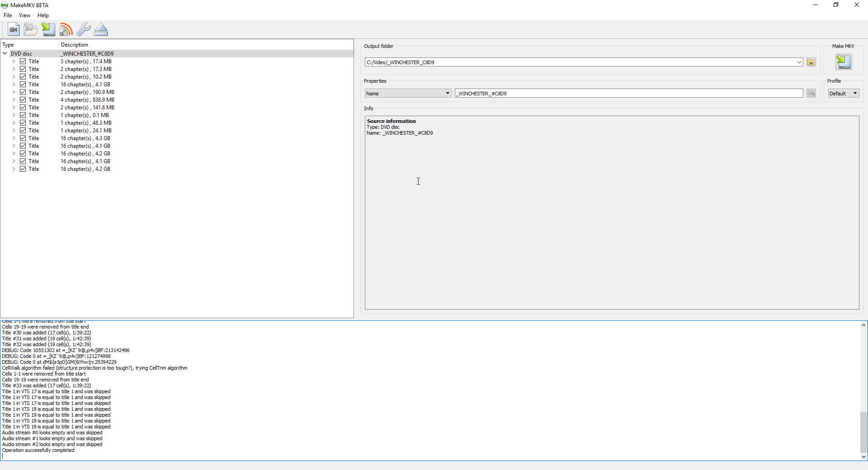The image size is (868, 470).
Task: Revert property value icon button
Action: 811,94
